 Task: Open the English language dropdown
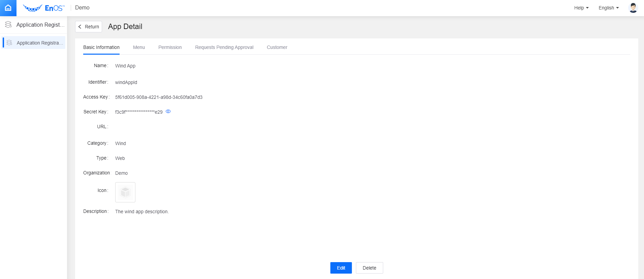(x=608, y=8)
